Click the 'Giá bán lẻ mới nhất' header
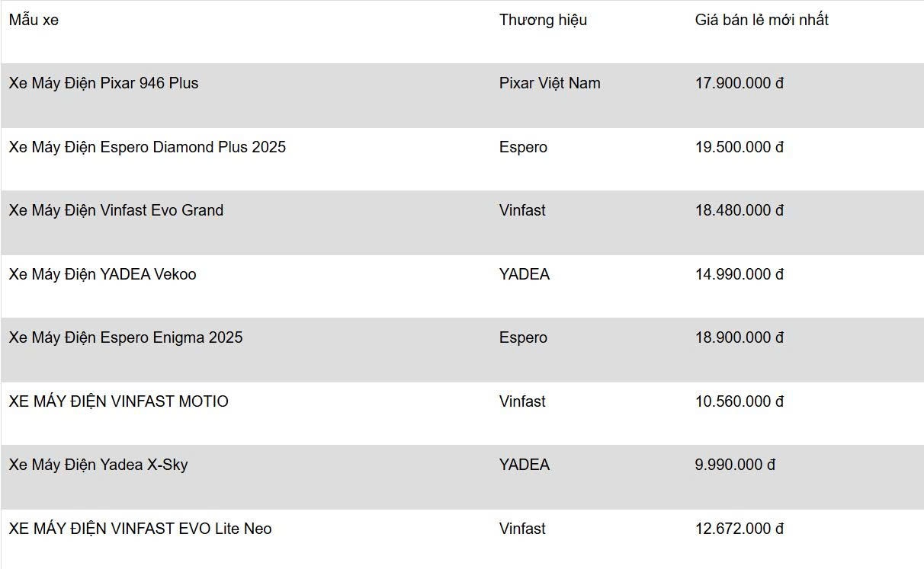Viewport: 924px width, 569px height. pos(761,21)
